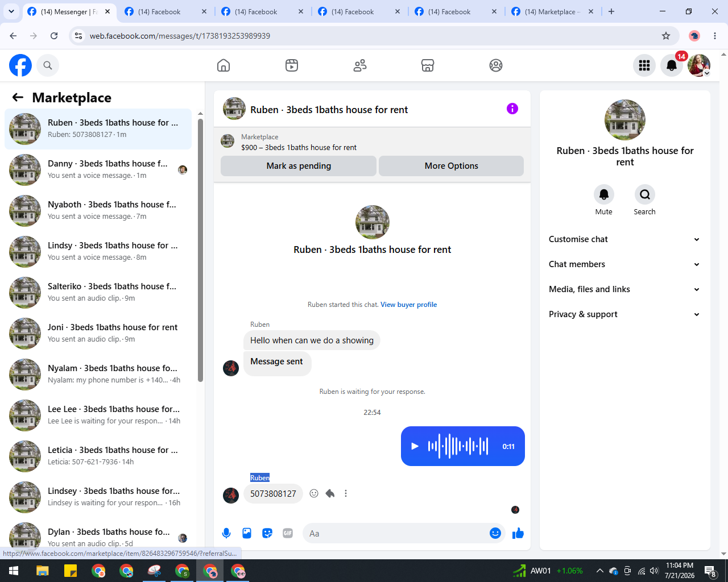Viewport: 728px width, 582px height.
Task: Reply to the 5073808127 message
Action: point(330,493)
